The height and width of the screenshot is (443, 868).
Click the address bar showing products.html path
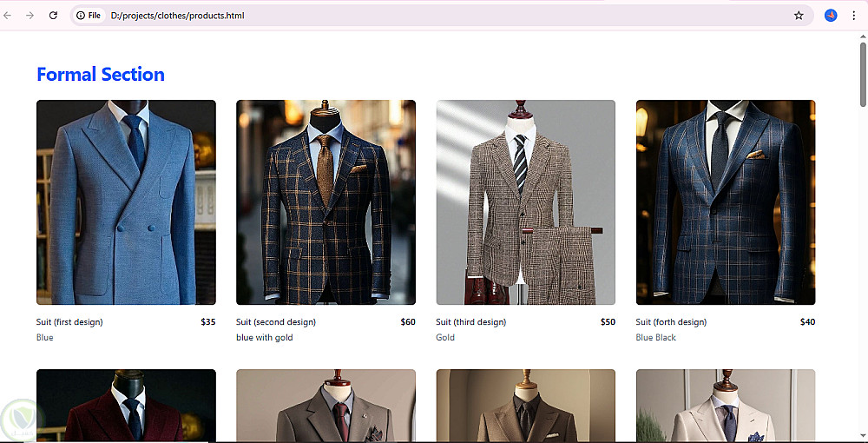click(443, 16)
